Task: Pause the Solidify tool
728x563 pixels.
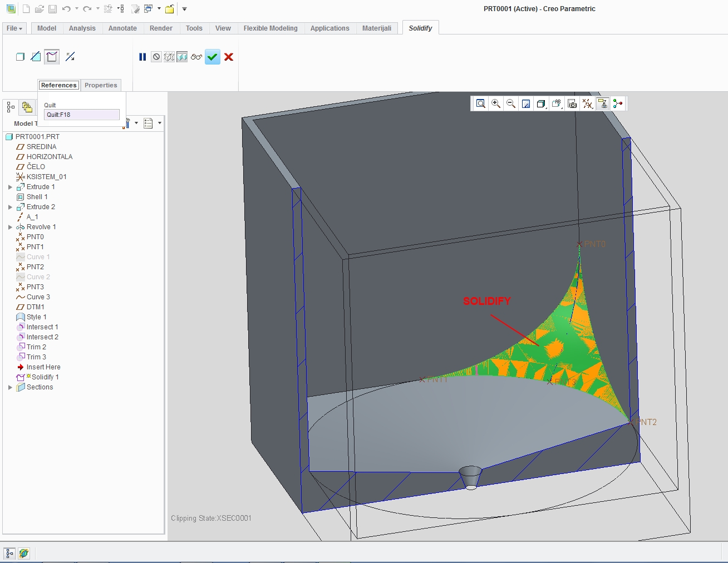Action: pos(142,57)
